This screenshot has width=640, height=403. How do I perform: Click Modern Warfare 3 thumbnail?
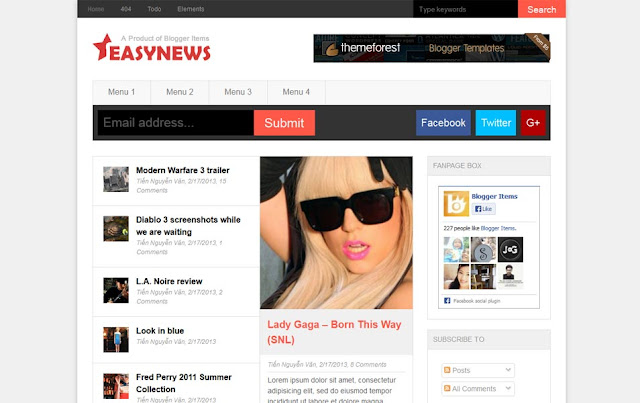[x=116, y=179]
